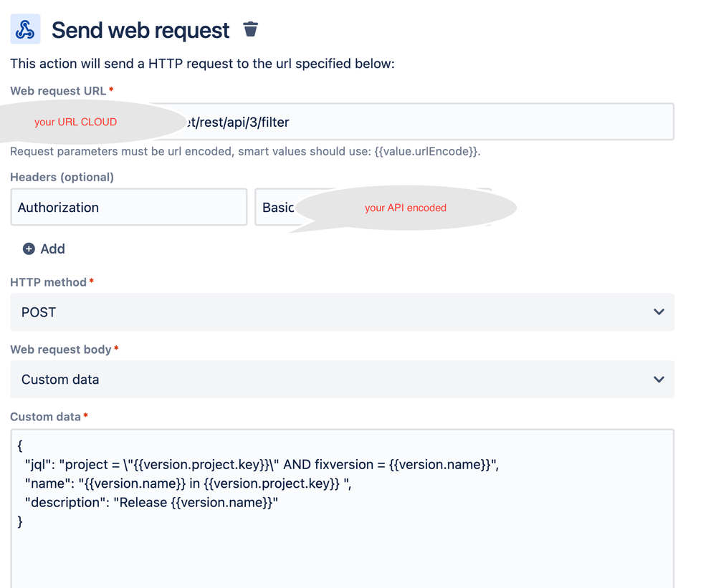The image size is (716, 588).
Task: Place cursor in Custom data text area
Action: click(342, 509)
